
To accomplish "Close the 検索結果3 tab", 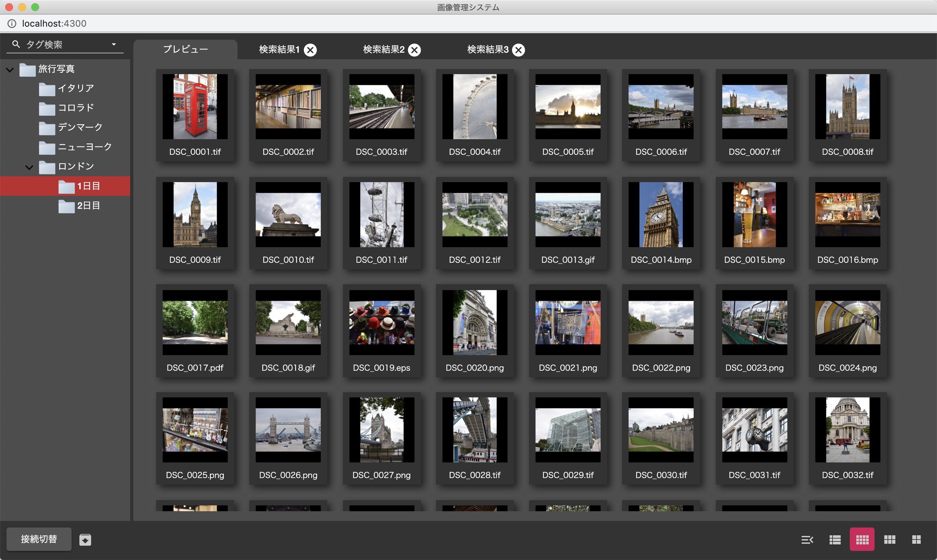I will click(x=519, y=50).
